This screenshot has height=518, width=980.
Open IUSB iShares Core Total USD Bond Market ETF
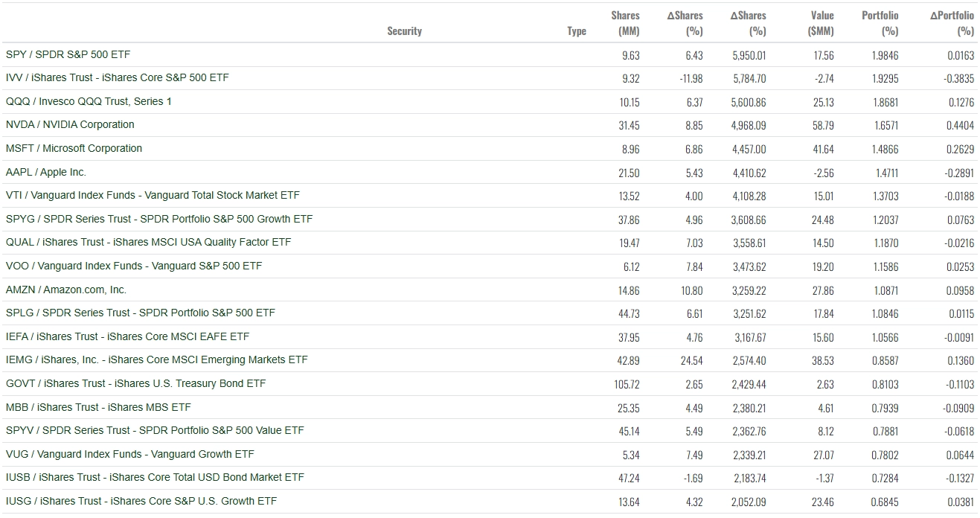point(155,477)
